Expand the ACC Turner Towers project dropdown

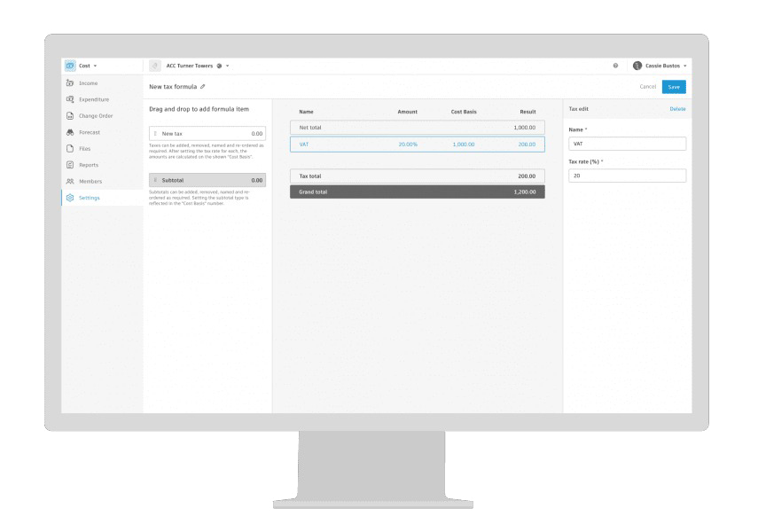pyautogui.click(x=228, y=66)
